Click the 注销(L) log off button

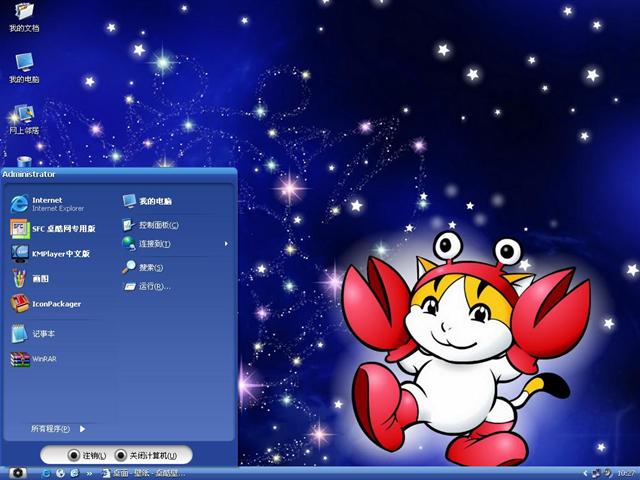[87, 455]
